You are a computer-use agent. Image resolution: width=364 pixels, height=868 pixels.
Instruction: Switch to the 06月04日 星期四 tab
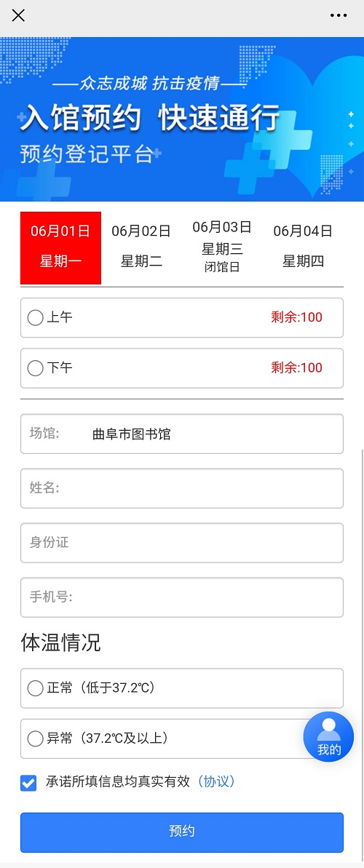[303, 248]
